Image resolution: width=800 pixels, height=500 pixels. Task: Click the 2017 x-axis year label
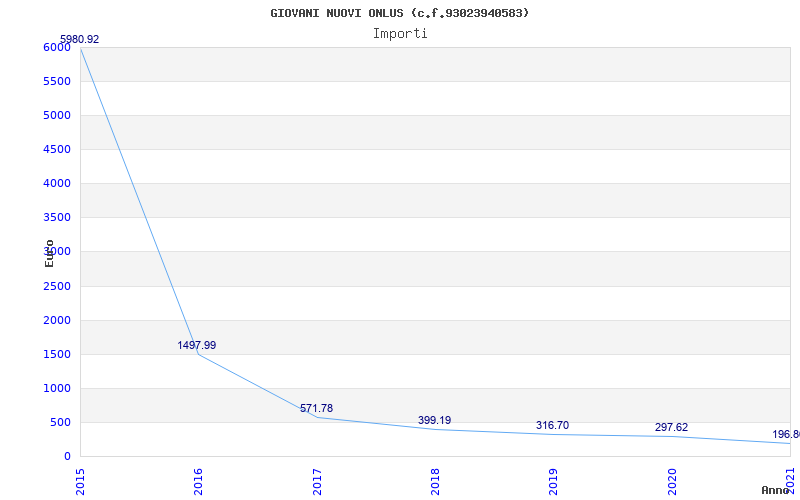(x=316, y=482)
